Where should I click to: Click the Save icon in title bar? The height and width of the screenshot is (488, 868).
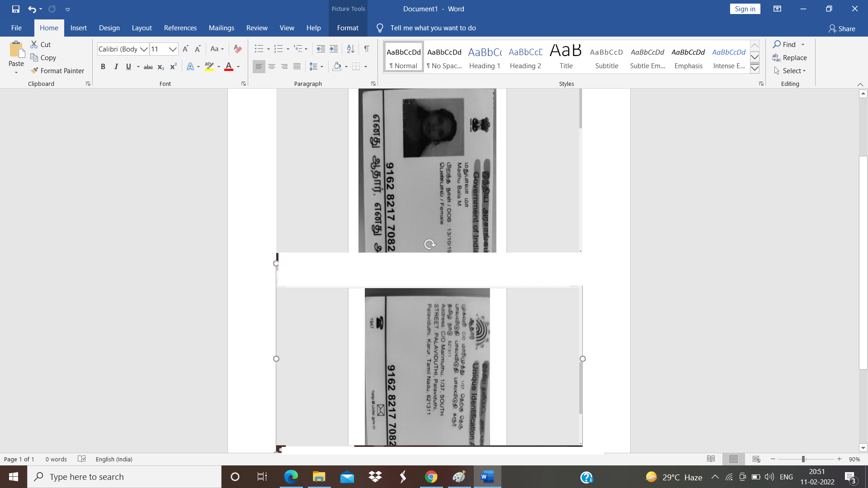16,9
